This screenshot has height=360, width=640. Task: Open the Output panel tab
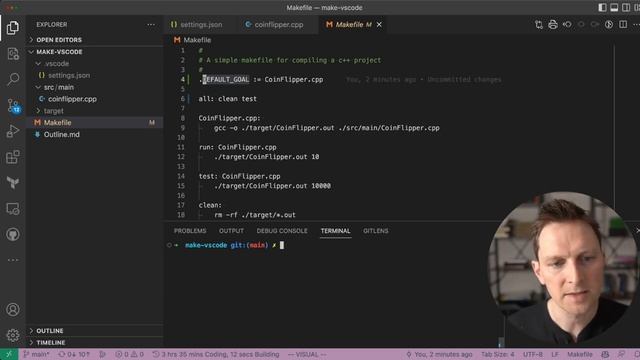click(x=231, y=231)
